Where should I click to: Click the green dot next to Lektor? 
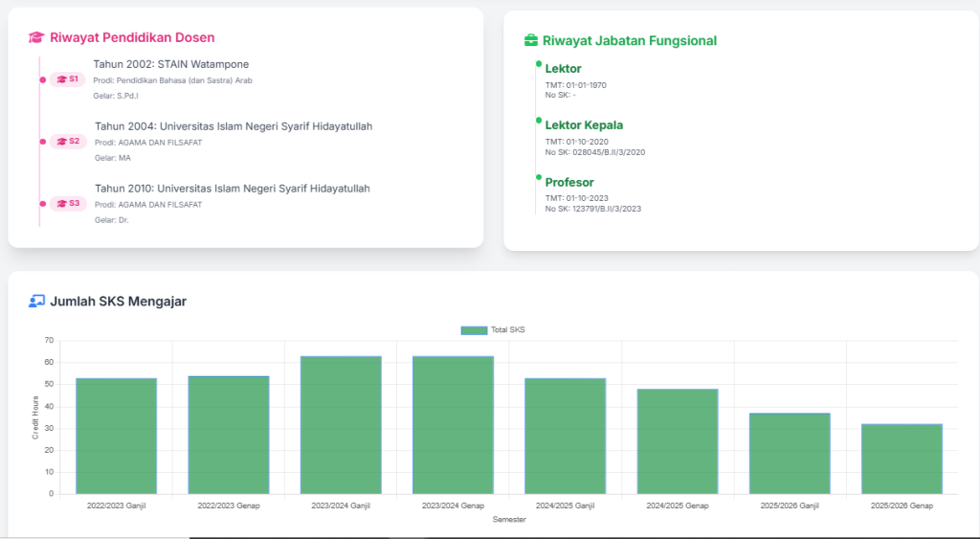pyautogui.click(x=539, y=64)
